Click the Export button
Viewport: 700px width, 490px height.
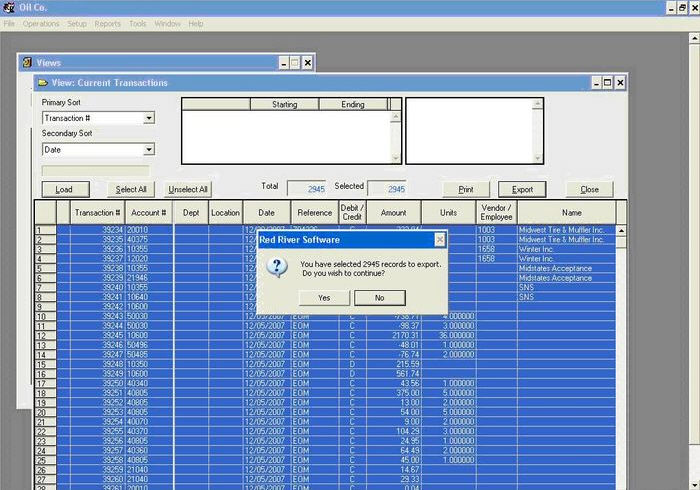click(x=522, y=189)
